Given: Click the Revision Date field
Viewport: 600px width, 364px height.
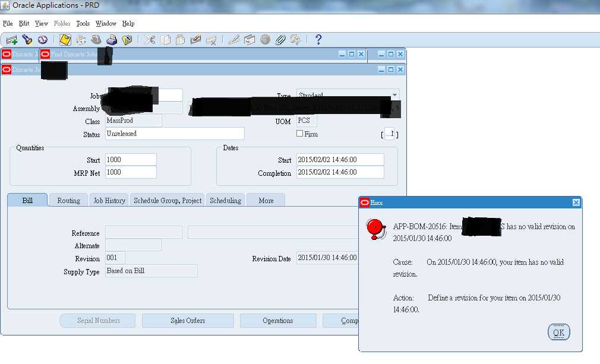Looking at the screenshot, I should click(x=327, y=258).
